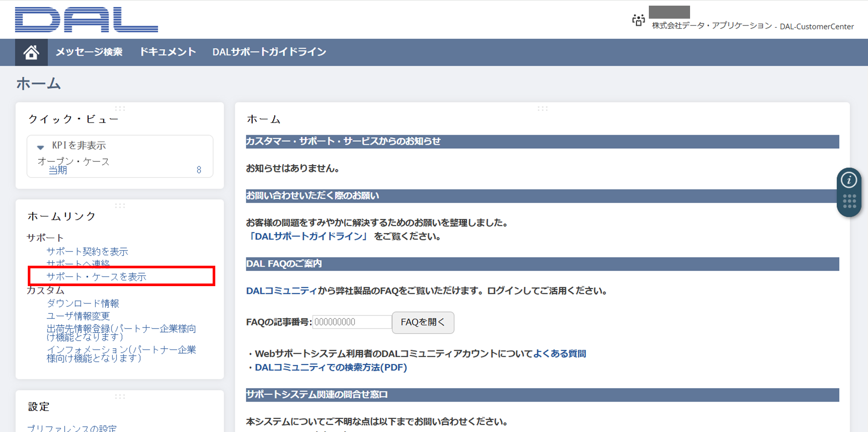Viewport: 868px width, 432px height.
Task: Open サポート契約を表示 link
Action: coord(87,251)
